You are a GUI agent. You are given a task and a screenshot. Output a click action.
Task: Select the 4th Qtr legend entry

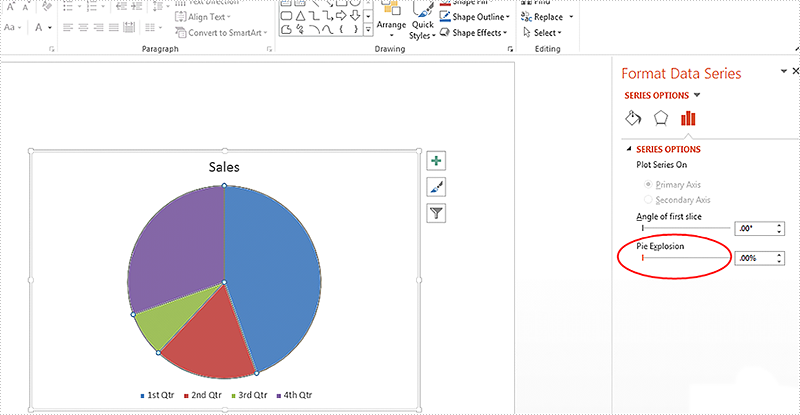[294, 395]
